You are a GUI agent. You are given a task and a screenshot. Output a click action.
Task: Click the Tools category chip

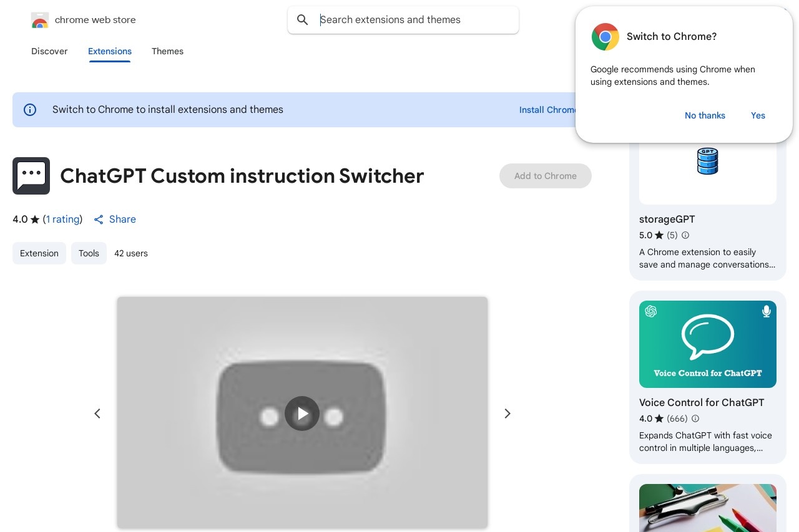pos(89,253)
